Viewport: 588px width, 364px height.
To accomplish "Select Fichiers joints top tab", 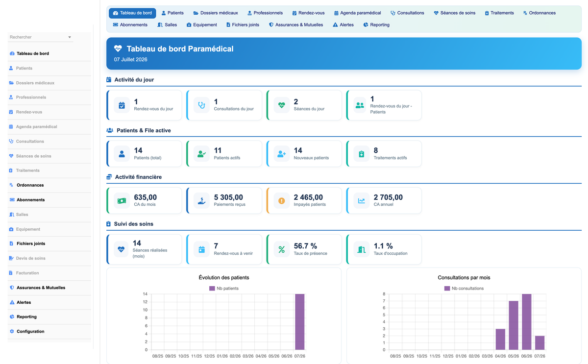I will [x=243, y=24].
